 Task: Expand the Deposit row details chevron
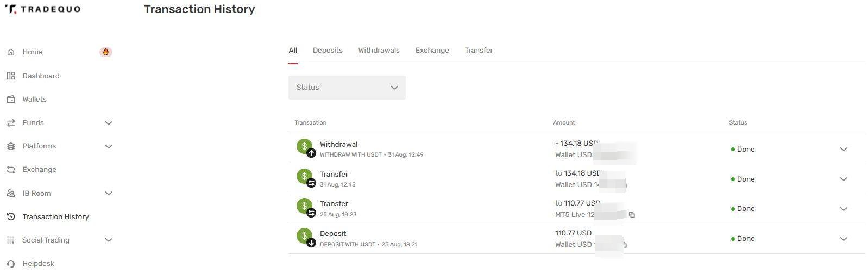844,239
